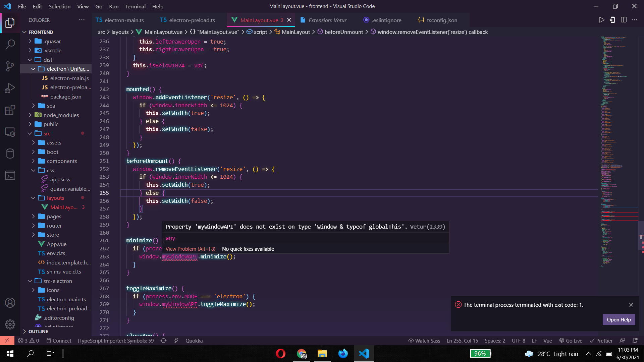Open the Manage gear icon
The image size is (644, 362).
pos(10,324)
